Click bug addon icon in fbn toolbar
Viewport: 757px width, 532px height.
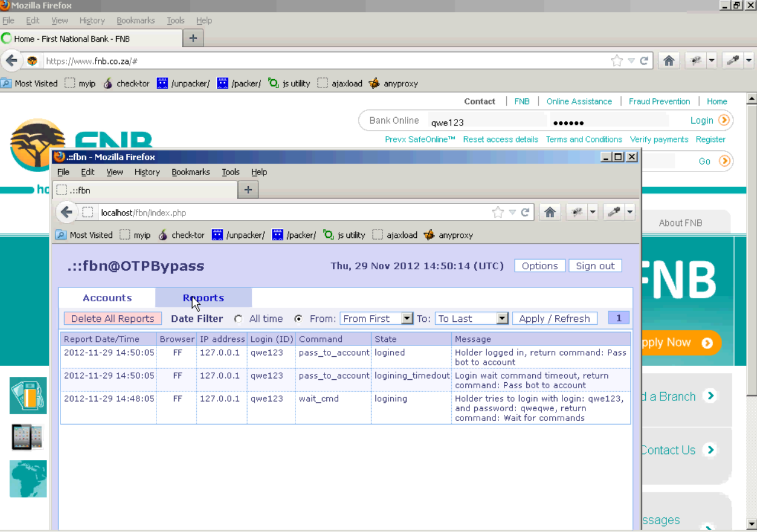tap(576, 212)
